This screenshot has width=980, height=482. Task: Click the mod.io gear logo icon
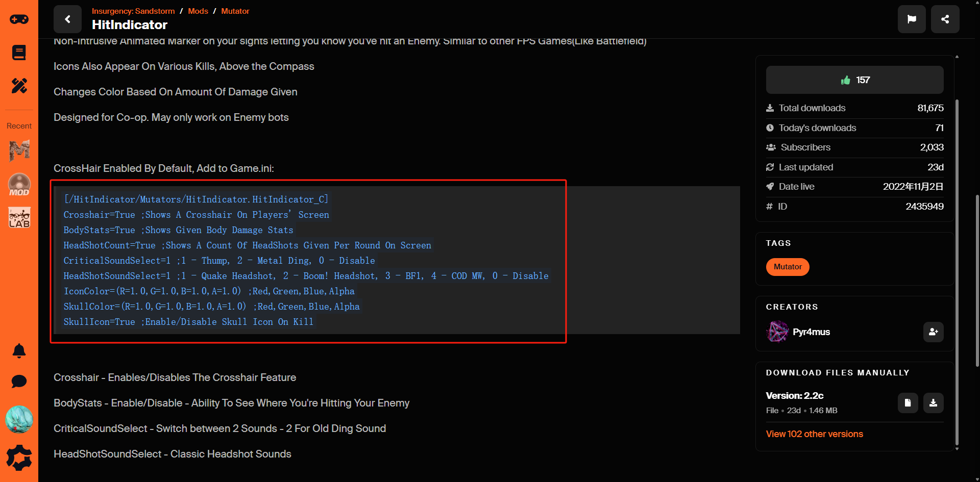click(19, 458)
